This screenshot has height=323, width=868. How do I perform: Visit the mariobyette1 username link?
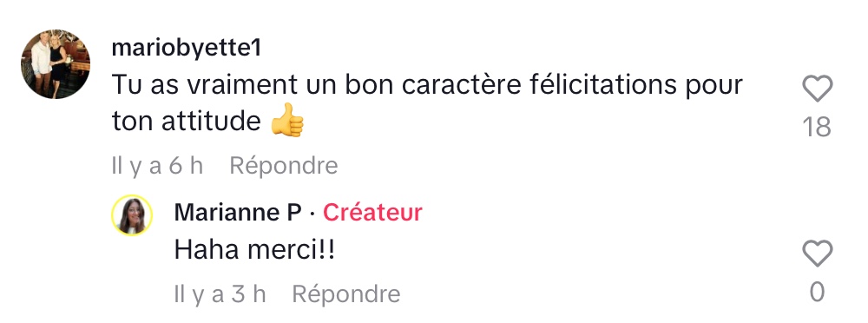coord(186,49)
